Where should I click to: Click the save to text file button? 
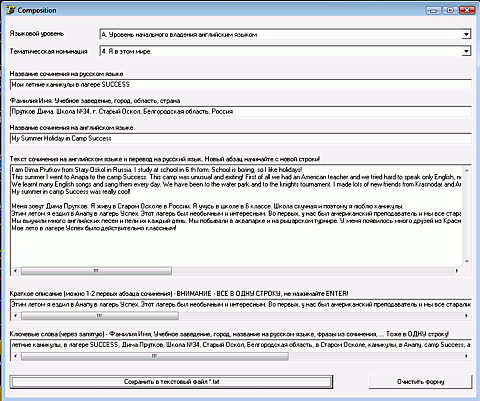tap(171, 382)
